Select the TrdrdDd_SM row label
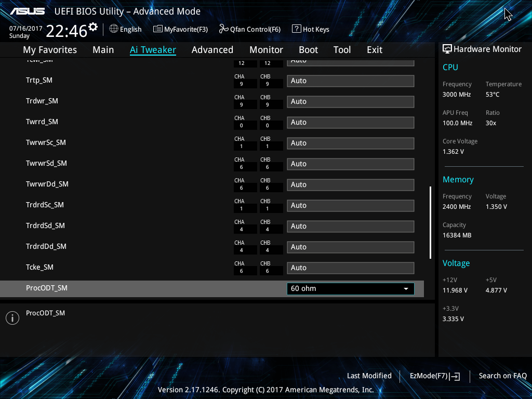 [x=46, y=246]
